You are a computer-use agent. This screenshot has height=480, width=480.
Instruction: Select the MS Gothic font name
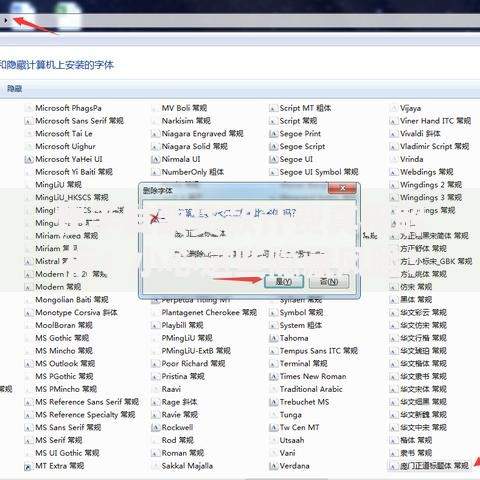coord(62,338)
